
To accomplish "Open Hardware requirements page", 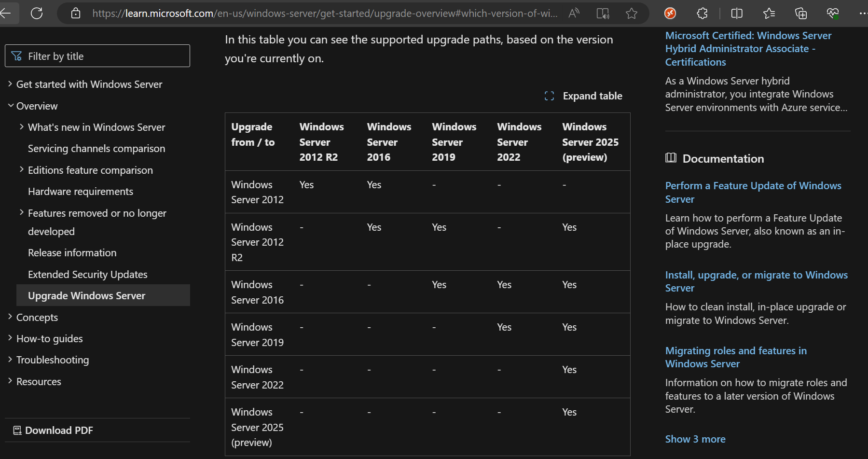I will click(81, 192).
